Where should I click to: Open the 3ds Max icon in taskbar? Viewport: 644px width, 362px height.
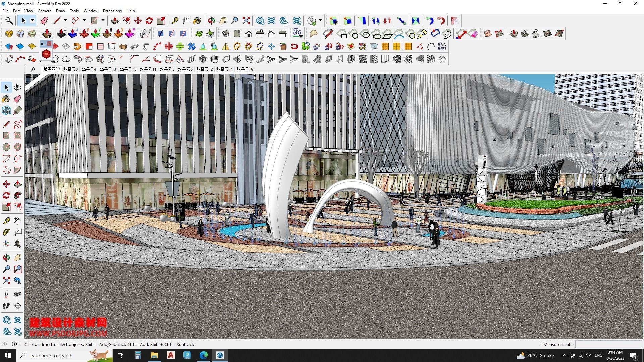187,355
